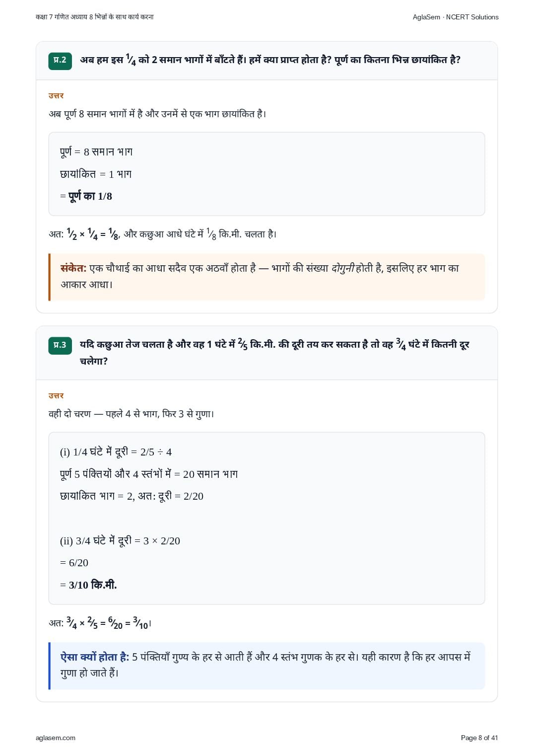The height and width of the screenshot is (756, 534).
Task: Click the (i) 1/4 घंटे में दूरी line
Action: (116, 452)
